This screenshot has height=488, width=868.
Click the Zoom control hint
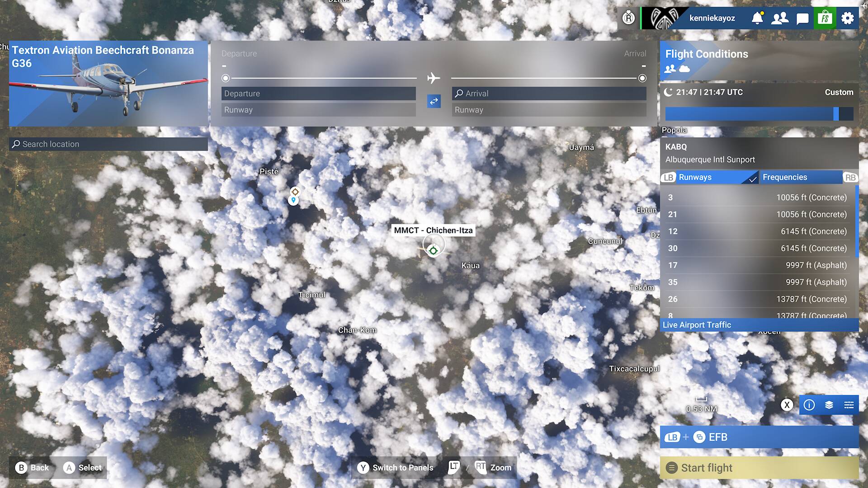coord(480,468)
